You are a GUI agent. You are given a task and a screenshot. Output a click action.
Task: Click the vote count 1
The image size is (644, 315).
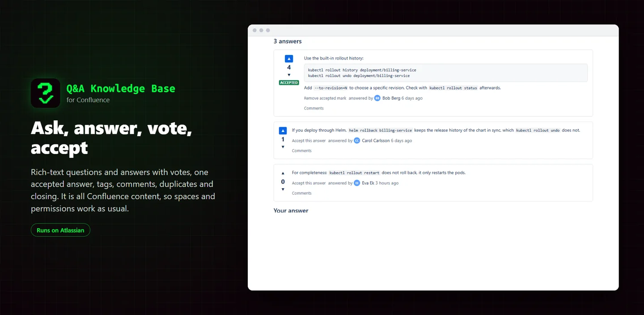click(283, 139)
